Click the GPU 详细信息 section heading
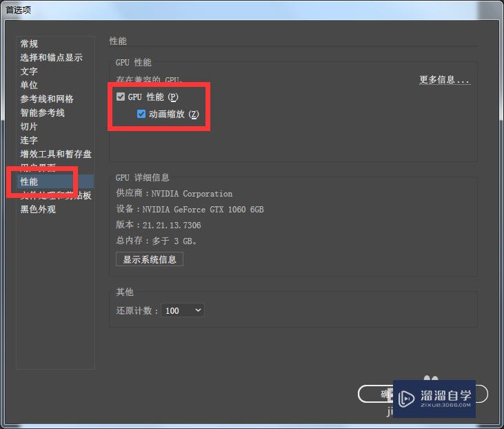 tap(143, 177)
